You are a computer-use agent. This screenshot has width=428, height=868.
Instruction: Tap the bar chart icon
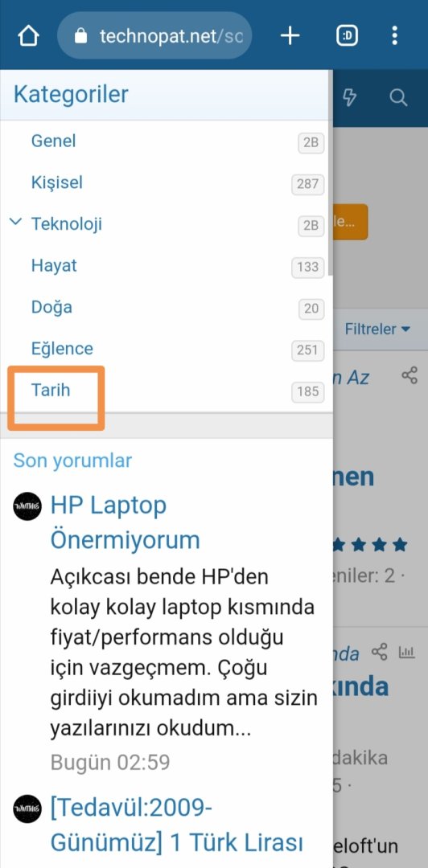(407, 652)
